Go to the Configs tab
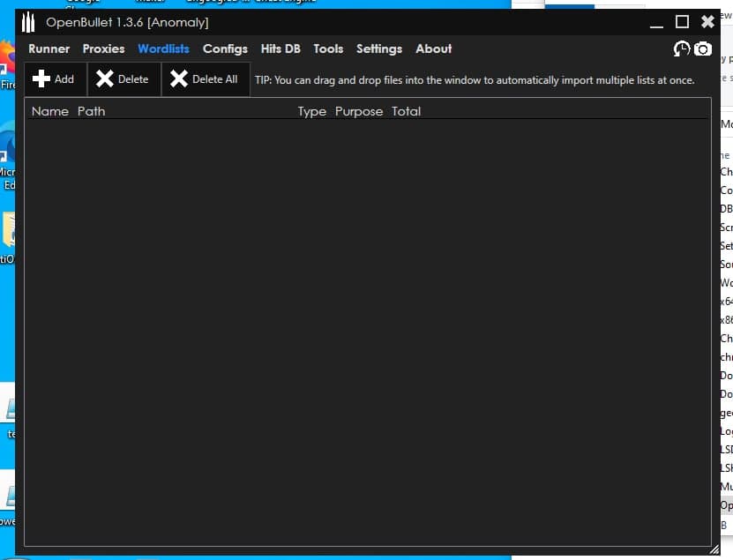This screenshot has height=560, width=733. (x=225, y=49)
